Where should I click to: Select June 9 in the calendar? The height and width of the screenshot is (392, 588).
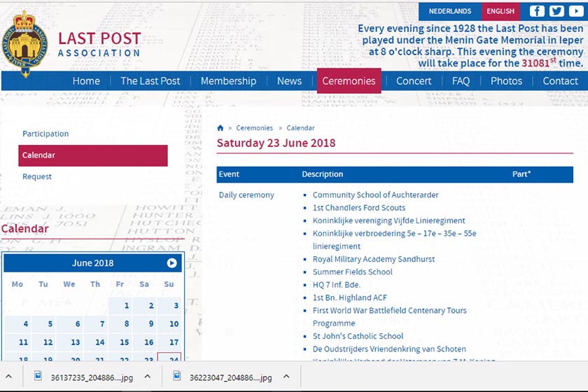(145, 323)
